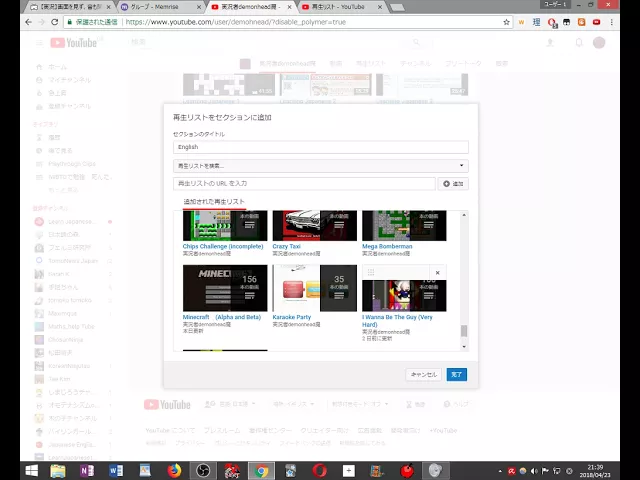Click the section title field containing English
The height and width of the screenshot is (480, 640).
click(x=320, y=147)
